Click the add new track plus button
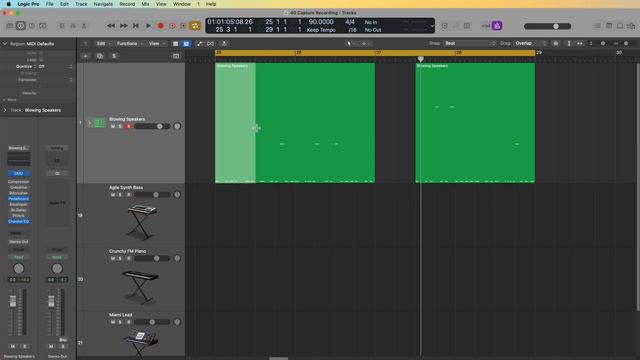Screen dimensions: 640x360 coord(85,56)
